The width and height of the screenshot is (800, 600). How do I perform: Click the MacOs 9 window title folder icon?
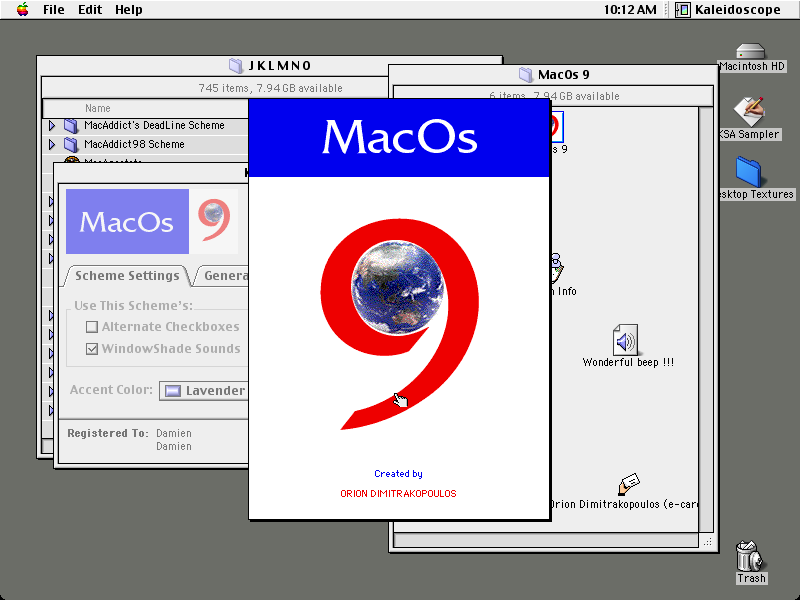[526, 74]
